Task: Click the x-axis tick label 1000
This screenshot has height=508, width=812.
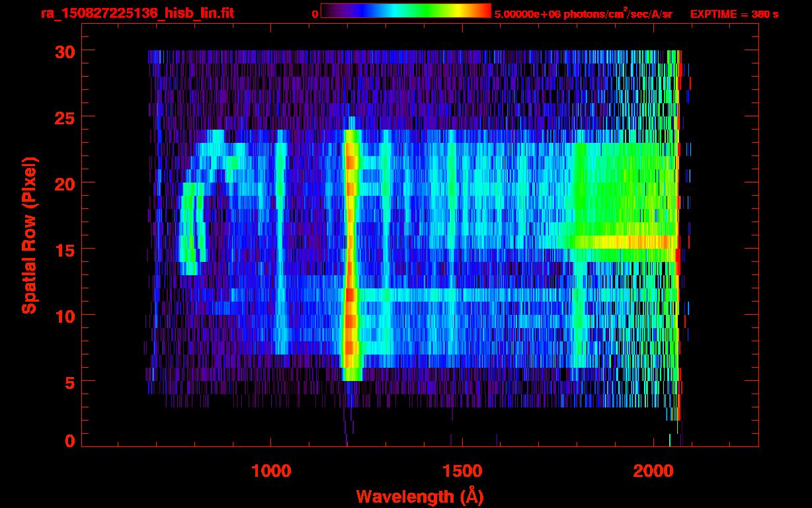Action: tap(271, 471)
